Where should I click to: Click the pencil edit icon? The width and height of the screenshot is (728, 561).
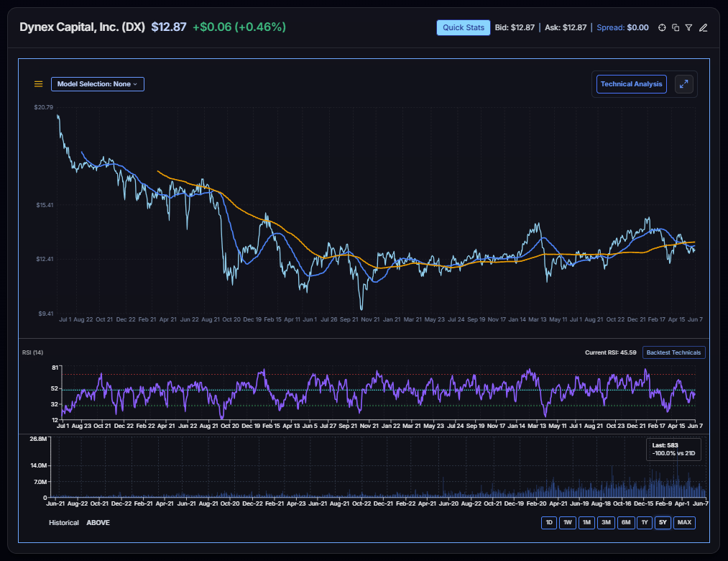(x=704, y=27)
